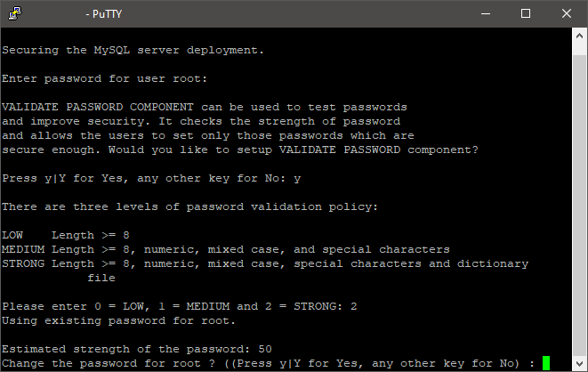Viewport: 588px width, 372px height.
Task: Click the 'Estimated strength of the password' line
Action: [137, 349]
